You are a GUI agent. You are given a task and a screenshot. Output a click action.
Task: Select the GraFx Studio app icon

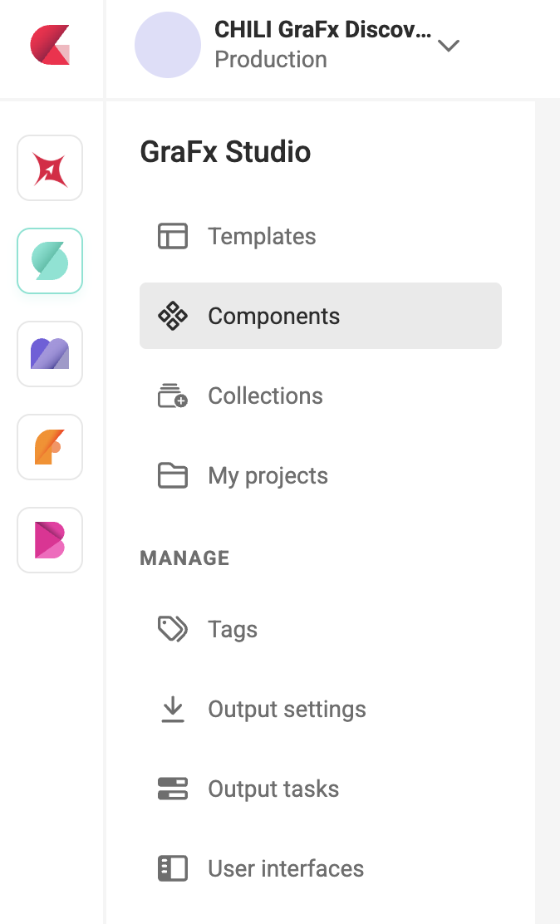click(x=50, y=261)
